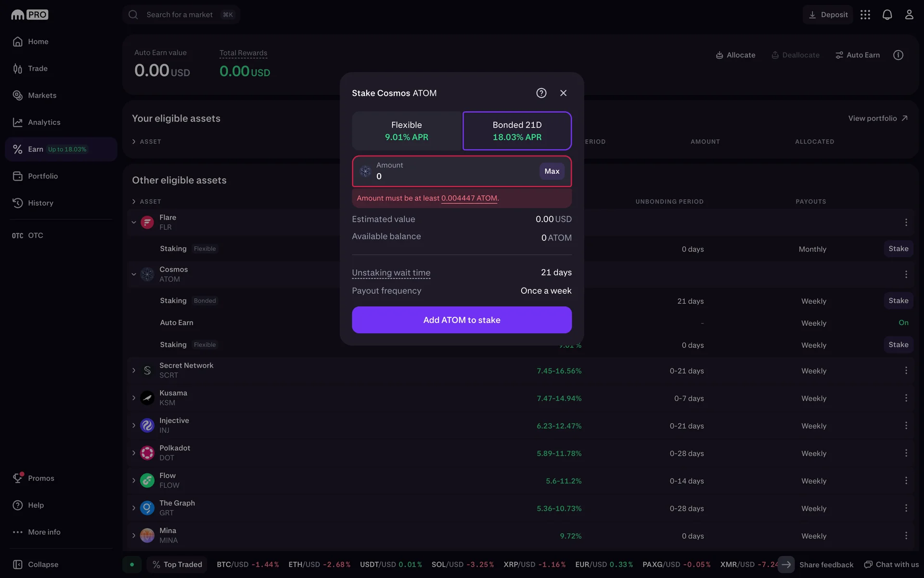
Task: Open the apps grid menu icon
Action: 865,15
